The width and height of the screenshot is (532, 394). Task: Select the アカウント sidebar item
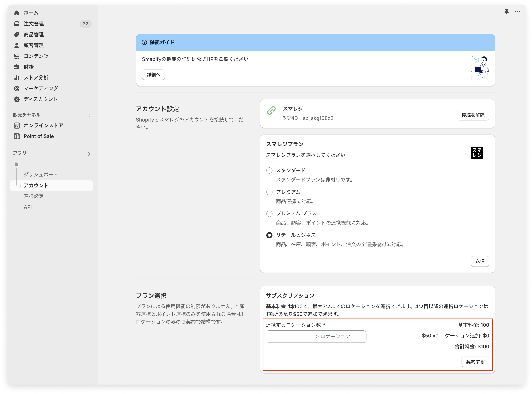(51, 186)
